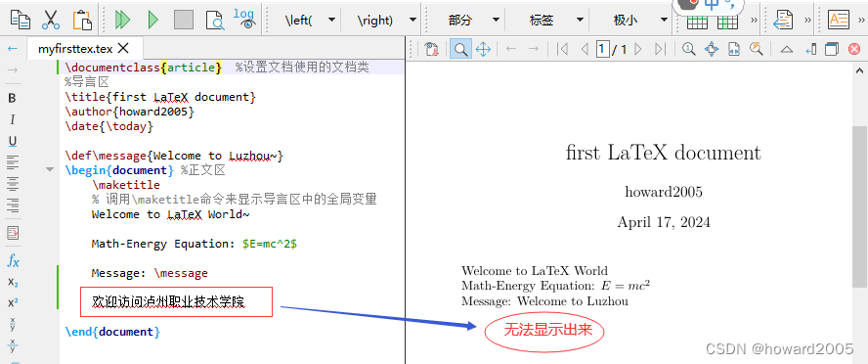Click PDF viewer back arrow

tap(511, 49)
